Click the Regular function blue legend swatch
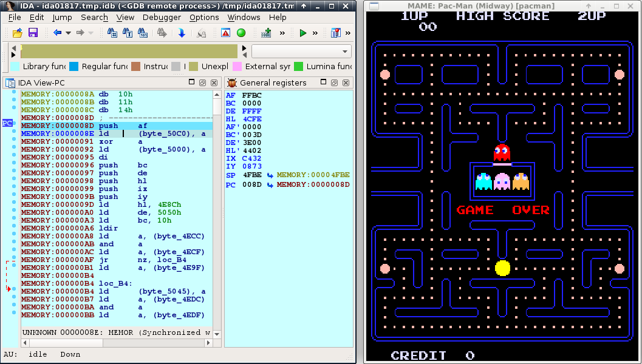This screenshot has height=364, width=642. (x=73, y=66)
